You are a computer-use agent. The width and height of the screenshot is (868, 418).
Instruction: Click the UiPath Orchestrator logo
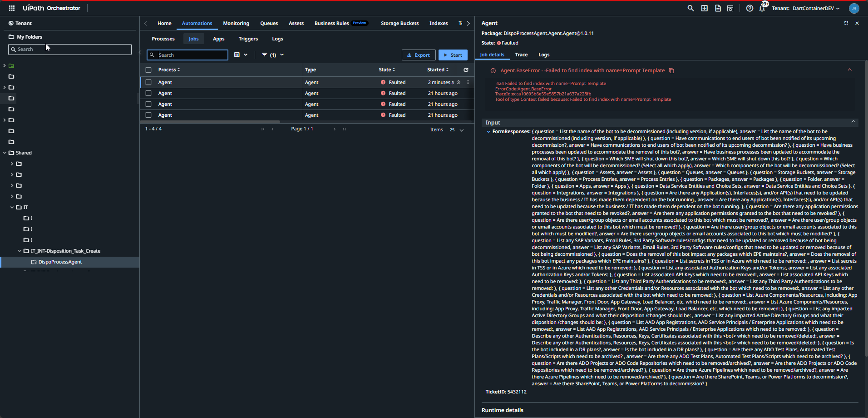(52, 8)
